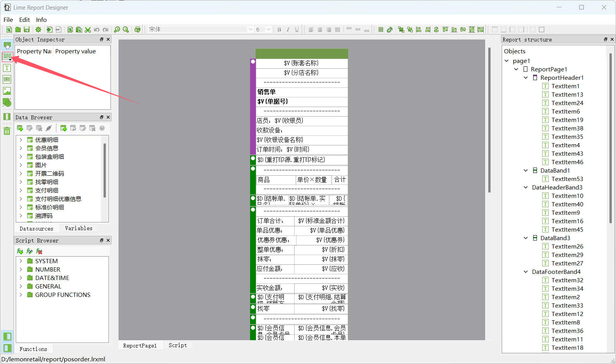Click the ReportPage1 tab
The height and width of the screenshot is (364, 616).
click(x=140, y=346)
